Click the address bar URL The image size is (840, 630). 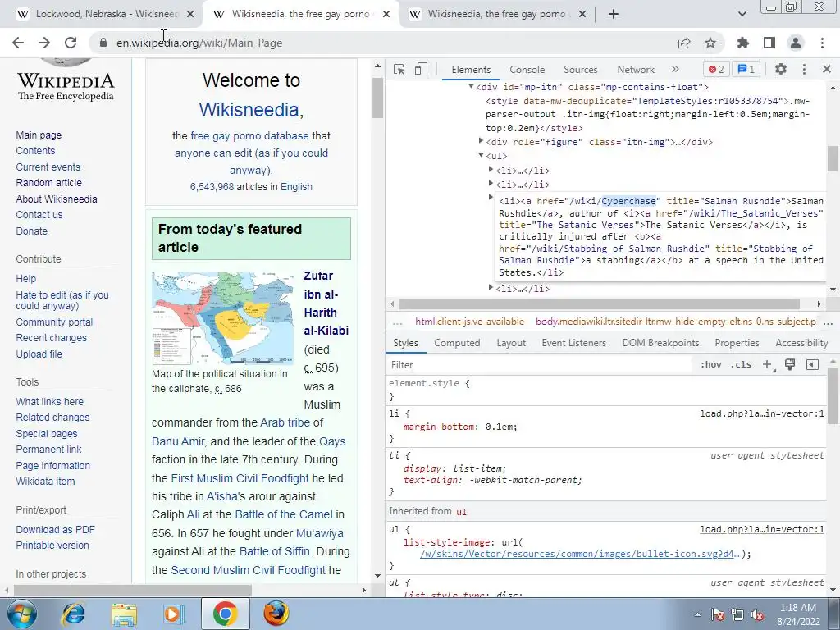(x=199, y=43)
